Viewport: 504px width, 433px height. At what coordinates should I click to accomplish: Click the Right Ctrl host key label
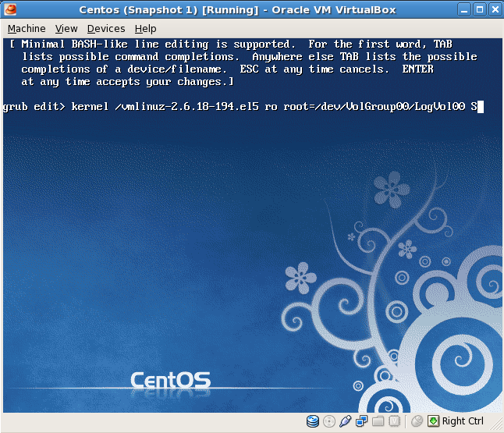click(463, 421)
